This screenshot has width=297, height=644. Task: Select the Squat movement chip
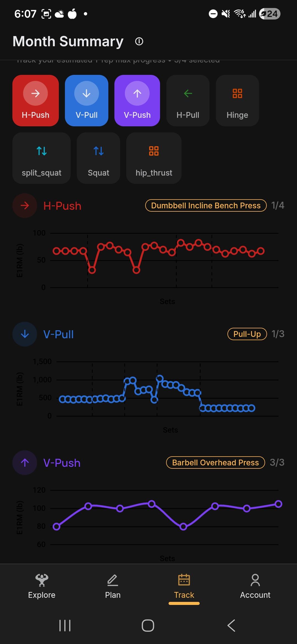tap(98, 158)
